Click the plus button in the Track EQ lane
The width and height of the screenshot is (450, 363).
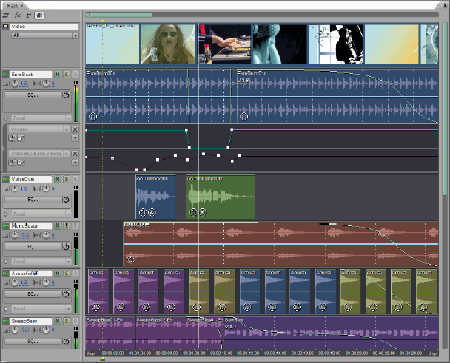75,162
